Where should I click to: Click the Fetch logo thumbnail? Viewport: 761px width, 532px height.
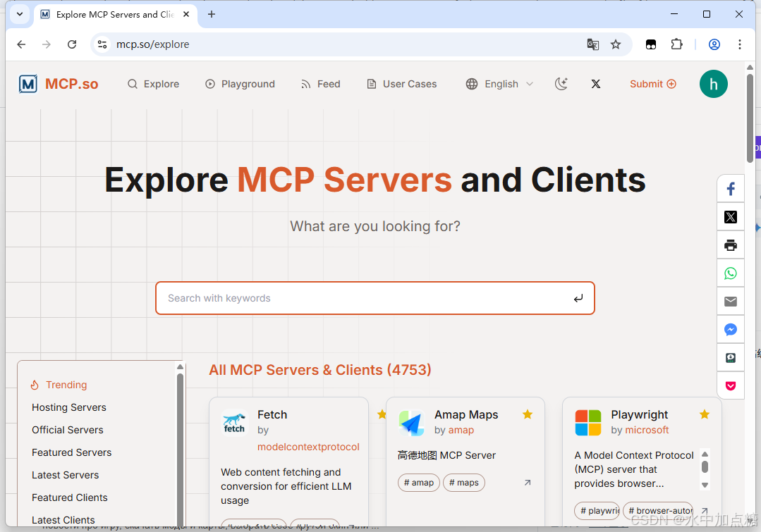pos(234,423)
